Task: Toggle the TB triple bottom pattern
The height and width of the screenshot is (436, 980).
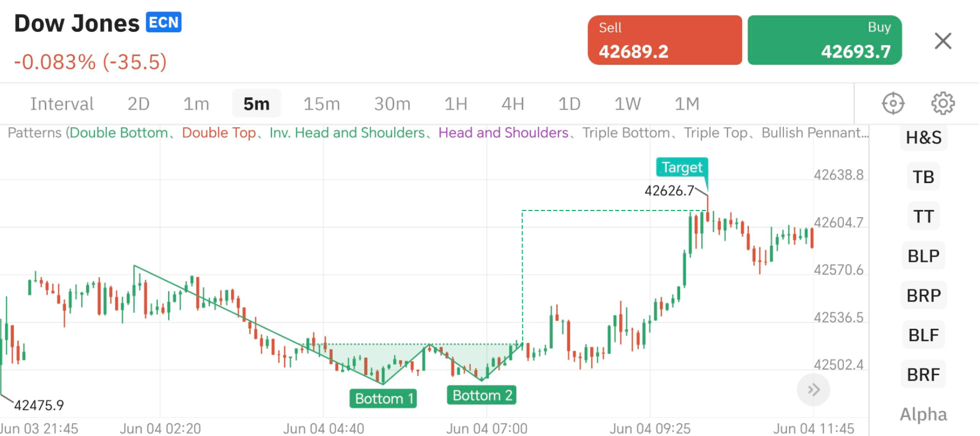Action: [x=923, y=177]
